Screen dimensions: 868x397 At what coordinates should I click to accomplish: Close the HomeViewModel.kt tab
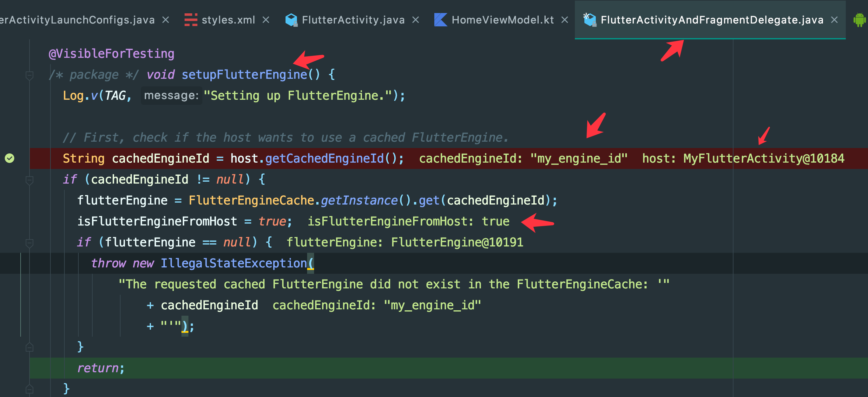pos(565,20)
